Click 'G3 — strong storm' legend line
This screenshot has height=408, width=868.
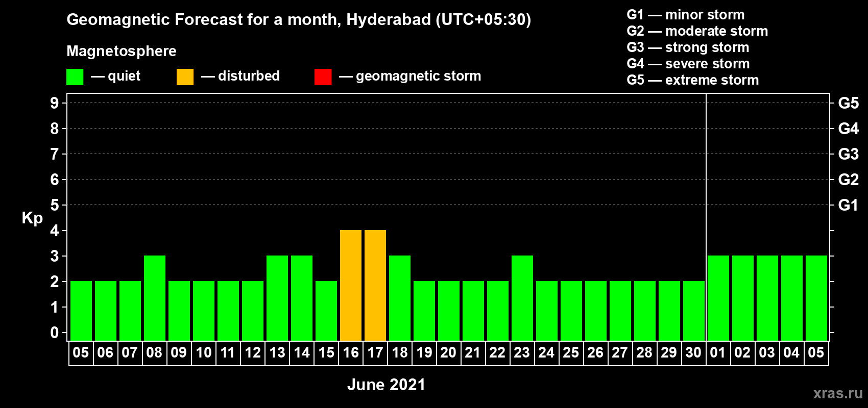(x=688, y=47)
